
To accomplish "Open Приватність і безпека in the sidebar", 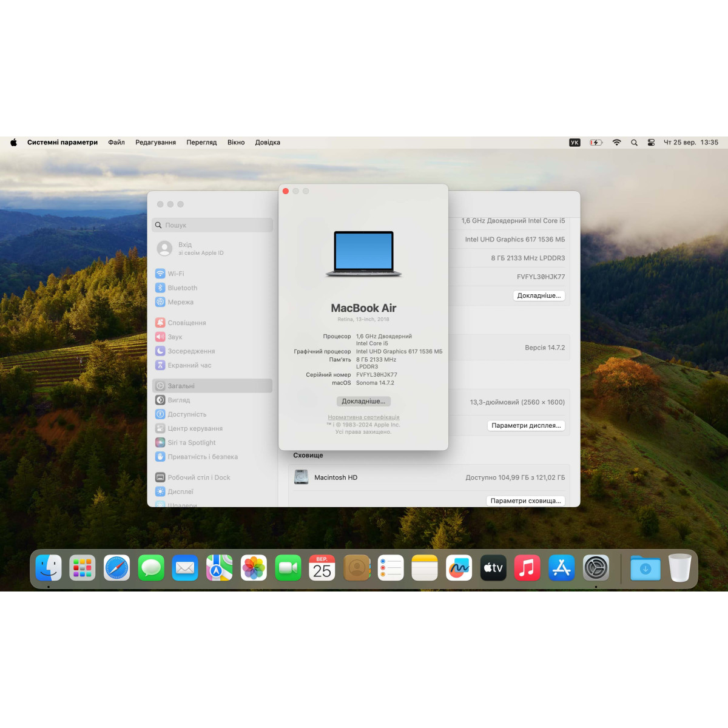I will point(212,457).
